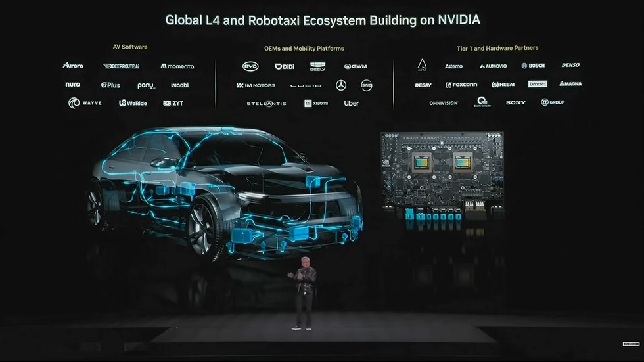Click the Uber logo
This screenshot has height=362, width=644.
pos(351,103)
